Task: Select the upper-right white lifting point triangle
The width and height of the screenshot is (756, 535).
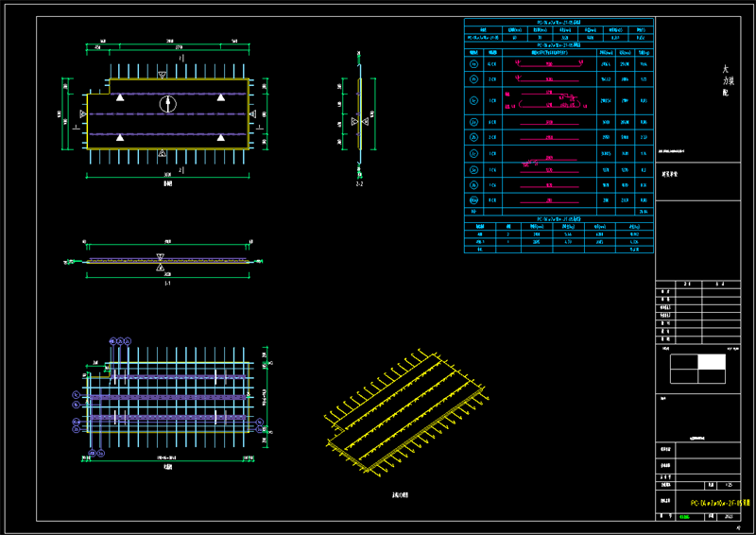Action: (221, 97)
